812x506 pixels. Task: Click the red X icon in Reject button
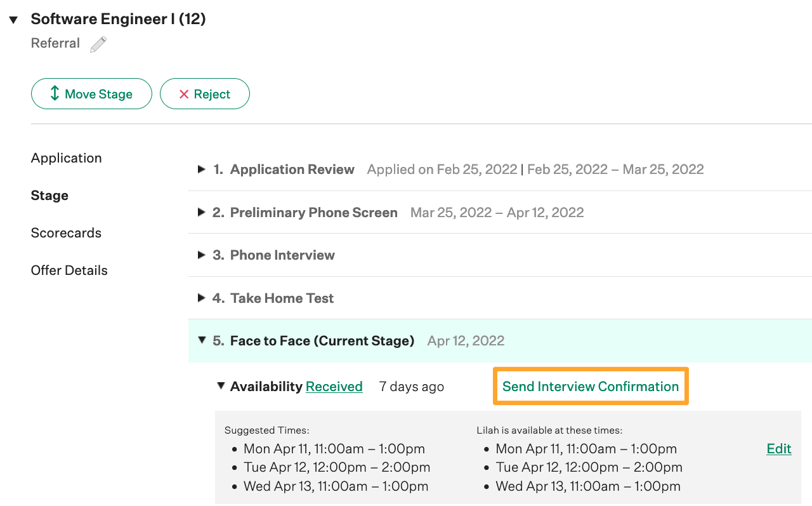pos(183,93)
